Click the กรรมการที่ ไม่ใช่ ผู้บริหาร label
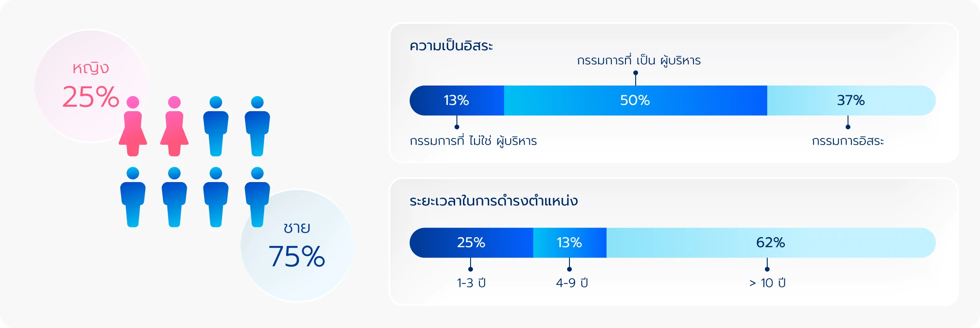This screenshot has height=328, width=980. tap(473, 141)
